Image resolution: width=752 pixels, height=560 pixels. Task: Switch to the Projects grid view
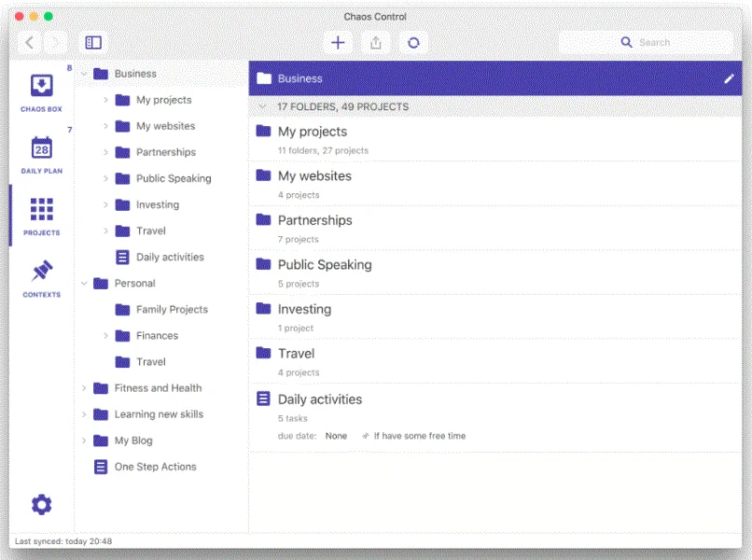(x=41, y=217)
